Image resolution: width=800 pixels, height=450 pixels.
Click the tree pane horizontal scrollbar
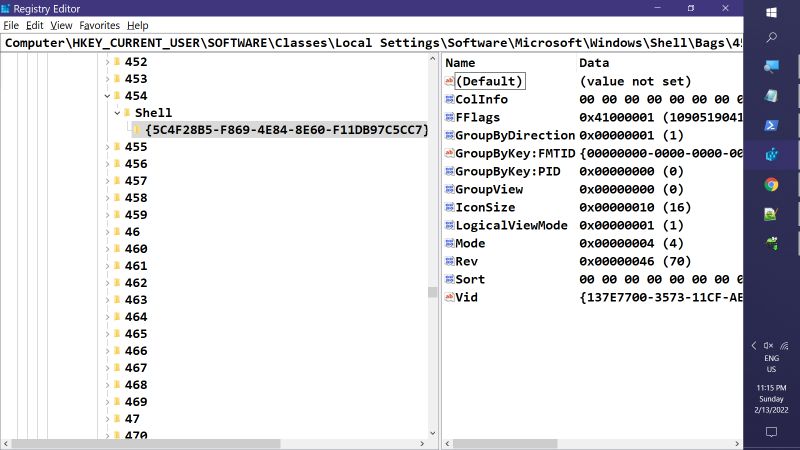pos(145,444)
